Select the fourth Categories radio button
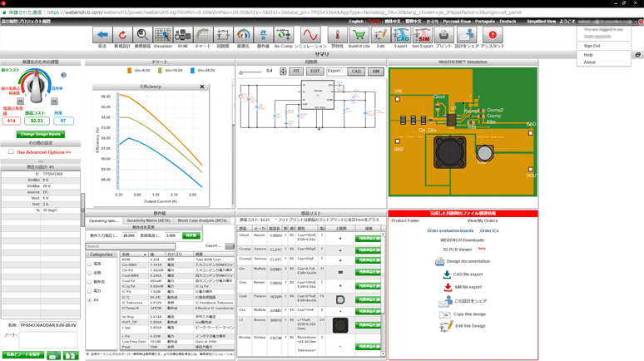 click(90, 291)
